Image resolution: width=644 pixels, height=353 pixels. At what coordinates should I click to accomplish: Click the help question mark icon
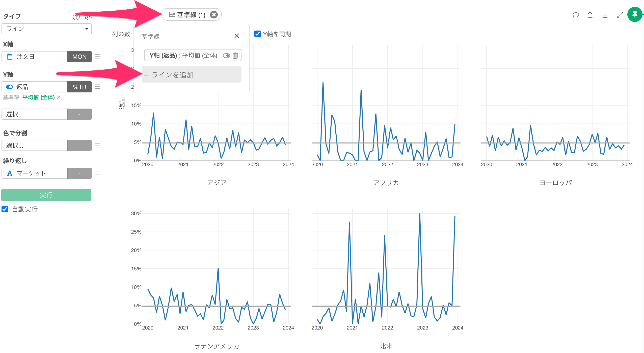coord(76,17)
